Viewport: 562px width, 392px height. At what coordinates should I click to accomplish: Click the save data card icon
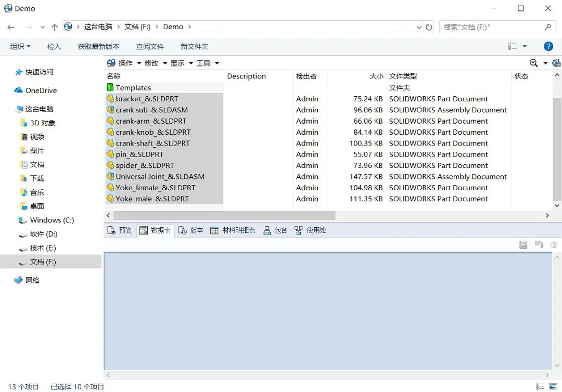click(523, 245)
